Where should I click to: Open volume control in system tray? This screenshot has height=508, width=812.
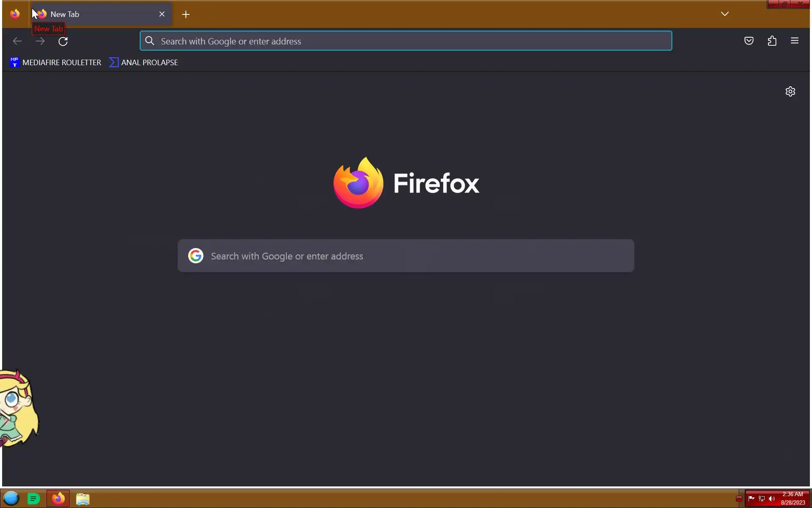coord(772,499)
